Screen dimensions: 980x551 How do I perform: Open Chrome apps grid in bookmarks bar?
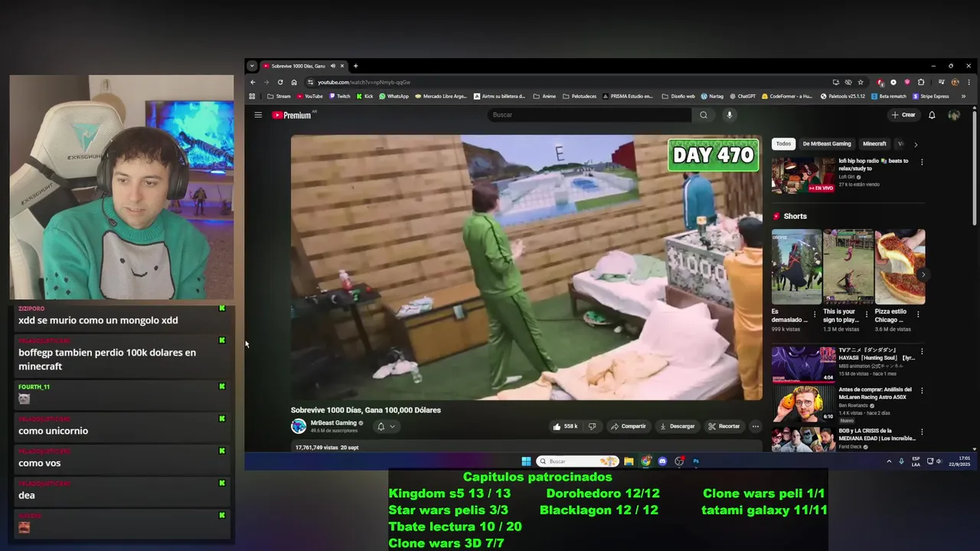click(x=252, y=96)
